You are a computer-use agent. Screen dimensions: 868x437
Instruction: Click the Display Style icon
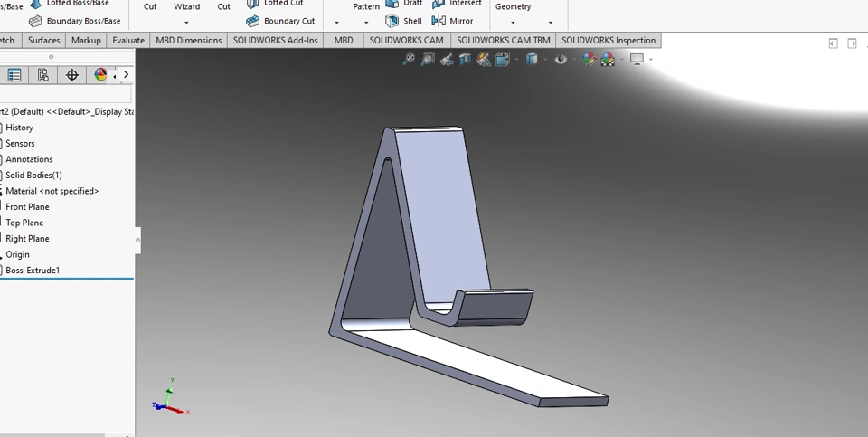[x=532, y=59]
